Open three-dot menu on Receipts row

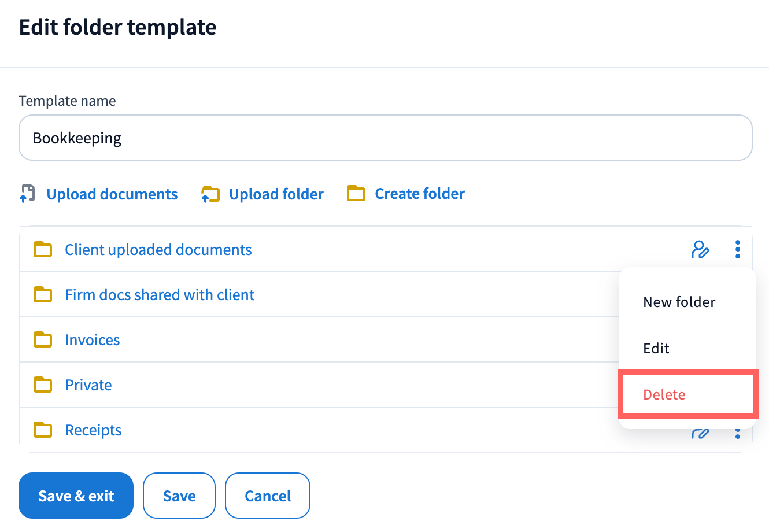point(737,433)
